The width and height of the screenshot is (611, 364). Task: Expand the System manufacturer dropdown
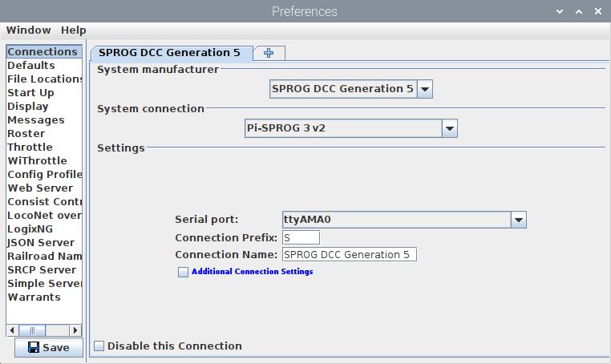425,89
